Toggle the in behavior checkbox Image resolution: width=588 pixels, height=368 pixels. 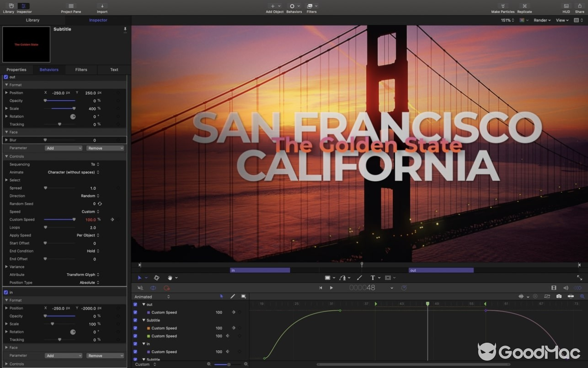click(x=6, y=292)
